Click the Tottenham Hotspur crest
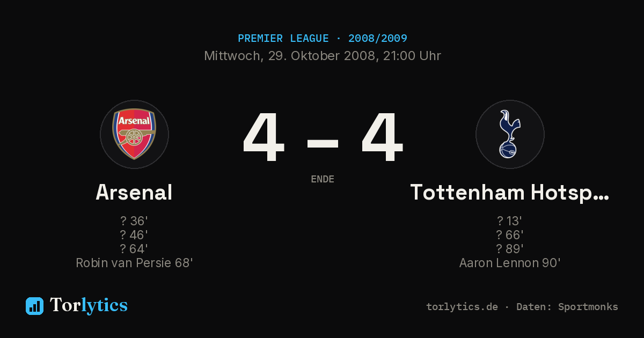The image size is (644, 338). pyautogui.click(x=510, y=134)
